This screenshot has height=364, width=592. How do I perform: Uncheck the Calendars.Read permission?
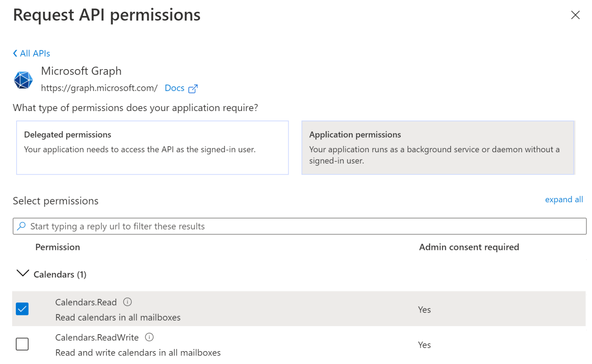tap(22, 308)
